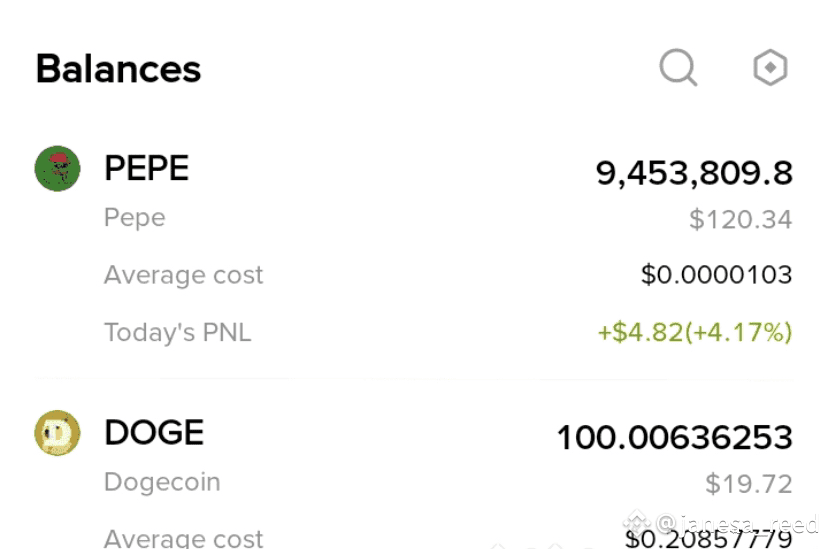
Task: Open the search magnifier icon
Action: click(678, 68)
